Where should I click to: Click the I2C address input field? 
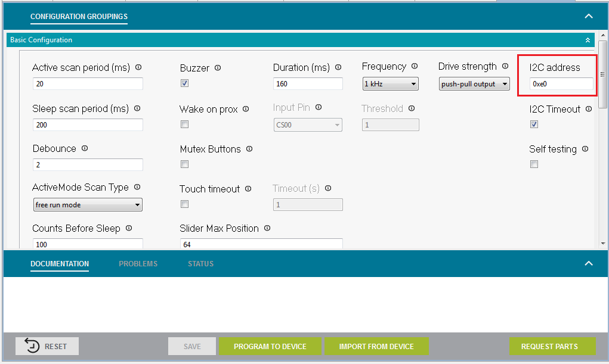coord(562,84)
